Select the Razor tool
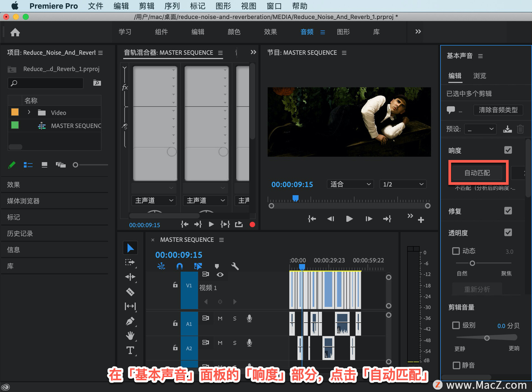 click(130, 292)
